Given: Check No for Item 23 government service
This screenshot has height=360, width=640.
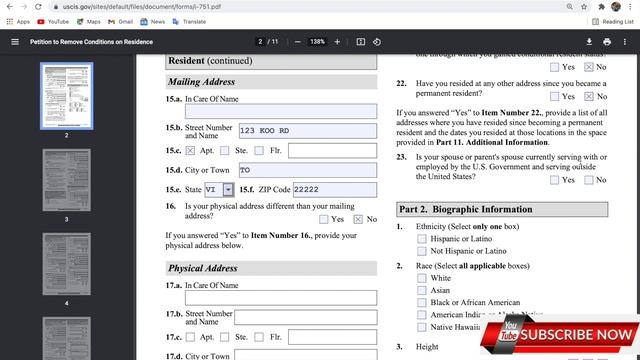Looking at the screenshot, I should 589,180.
